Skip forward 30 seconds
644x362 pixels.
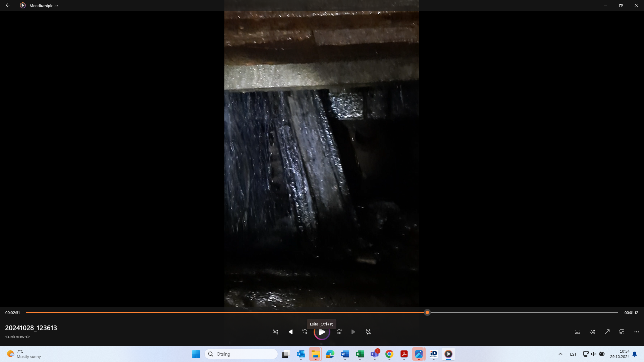pos(339,332)
